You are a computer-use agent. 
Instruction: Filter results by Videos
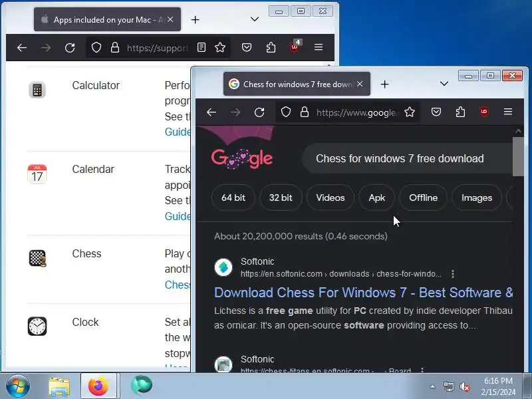pos(330,198)
